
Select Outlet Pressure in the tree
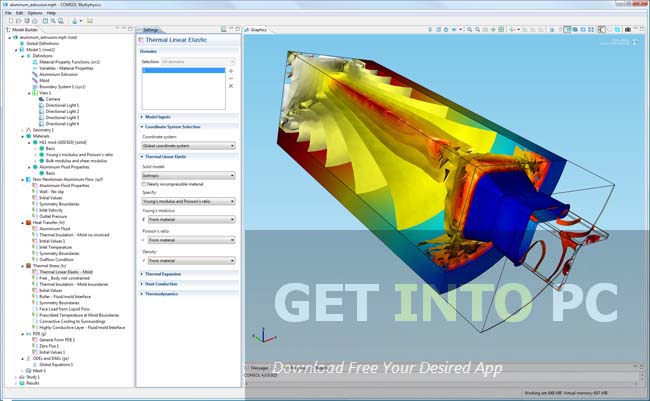[53, 216]
